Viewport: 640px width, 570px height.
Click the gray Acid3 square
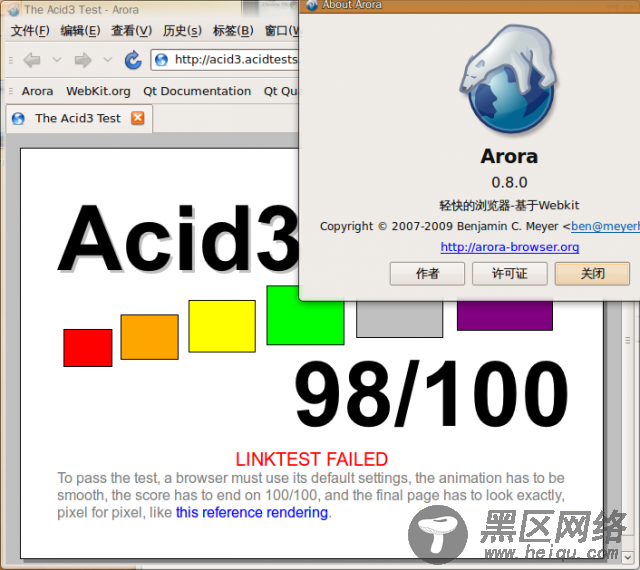(x=399, y=319)
